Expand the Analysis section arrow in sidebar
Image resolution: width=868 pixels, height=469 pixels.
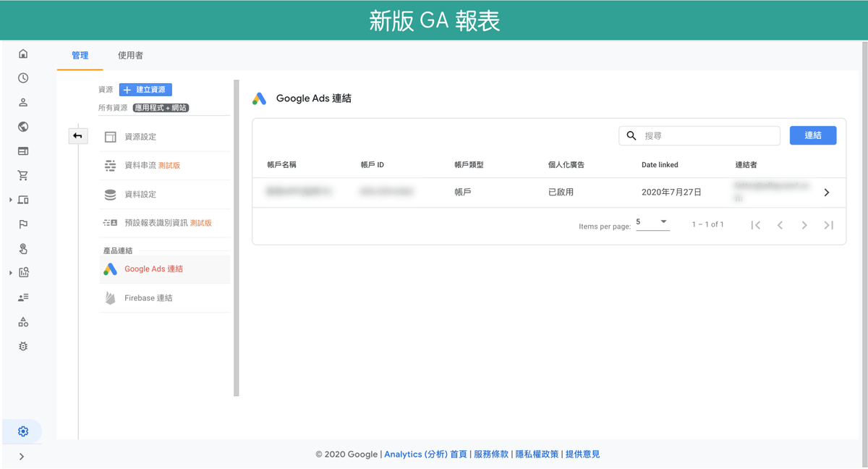click(x=11, y=273)
